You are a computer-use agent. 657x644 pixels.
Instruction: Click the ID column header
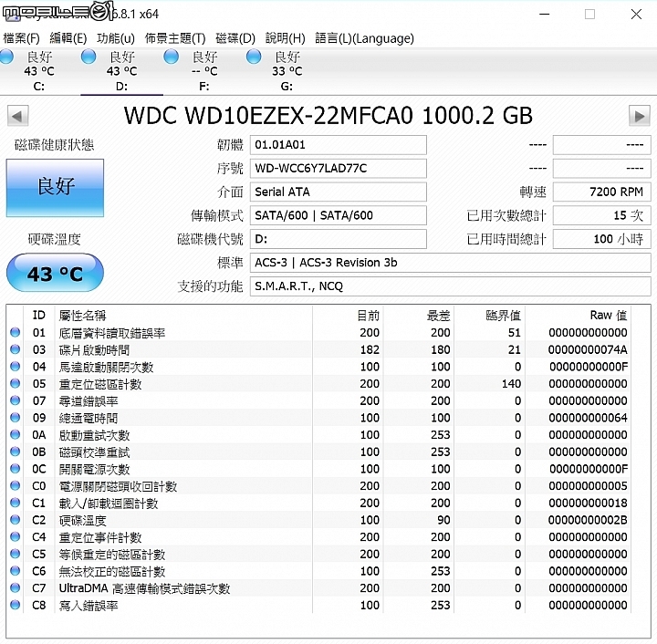point(39,315)
